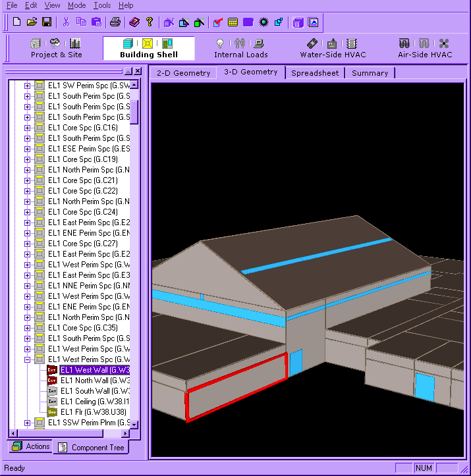Open the Actions panel tab
The height and width of the screenshot is (476, 471).
pyautogui.click(x=31, y=446)
